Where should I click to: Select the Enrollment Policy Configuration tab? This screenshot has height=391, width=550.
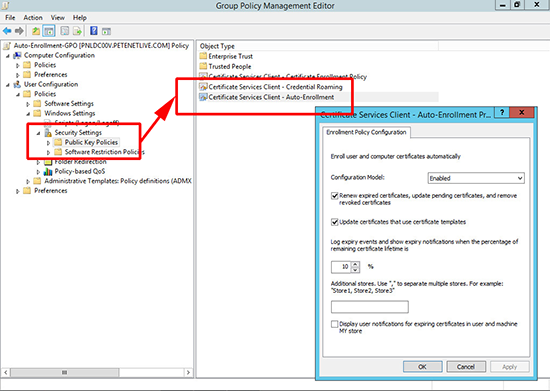pyautogui.click(x=366, y=132)
